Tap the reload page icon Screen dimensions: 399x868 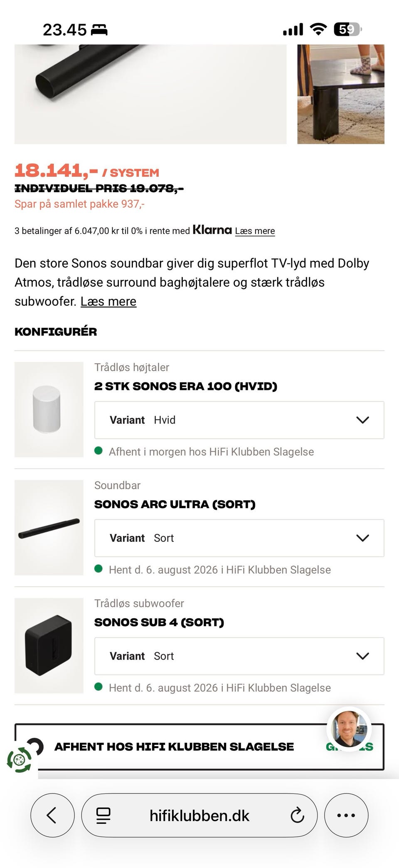tap(297, 816)
